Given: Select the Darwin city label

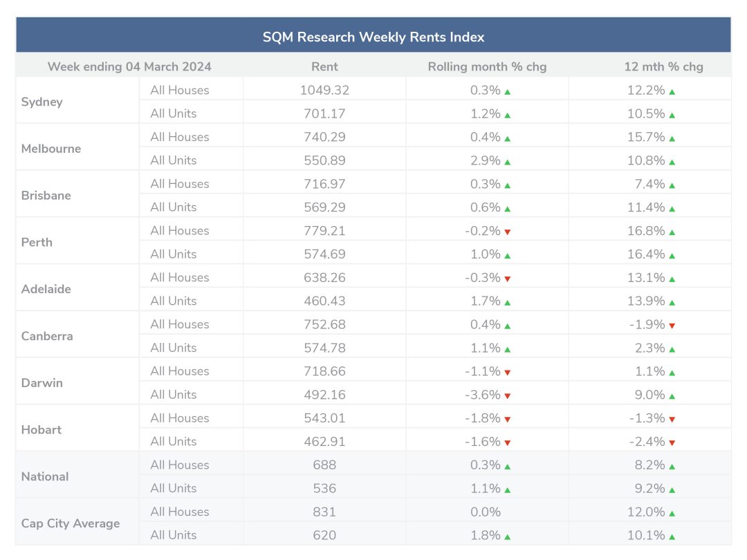Looking at the screenshot, I should tap(42, 383).
